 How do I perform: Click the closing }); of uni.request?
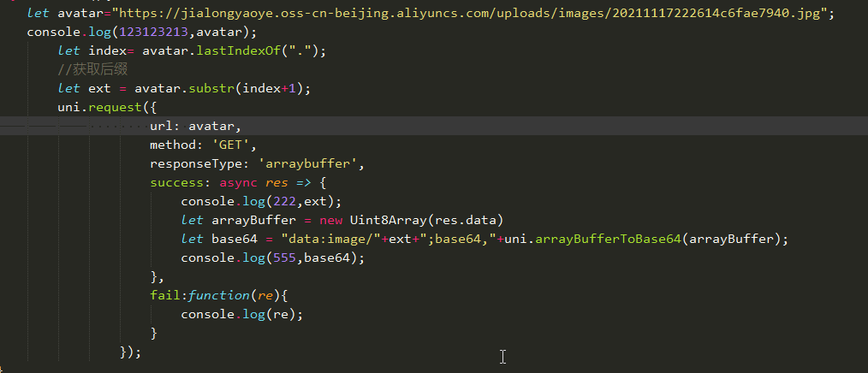pyautogui.click(x=131, y=352)
